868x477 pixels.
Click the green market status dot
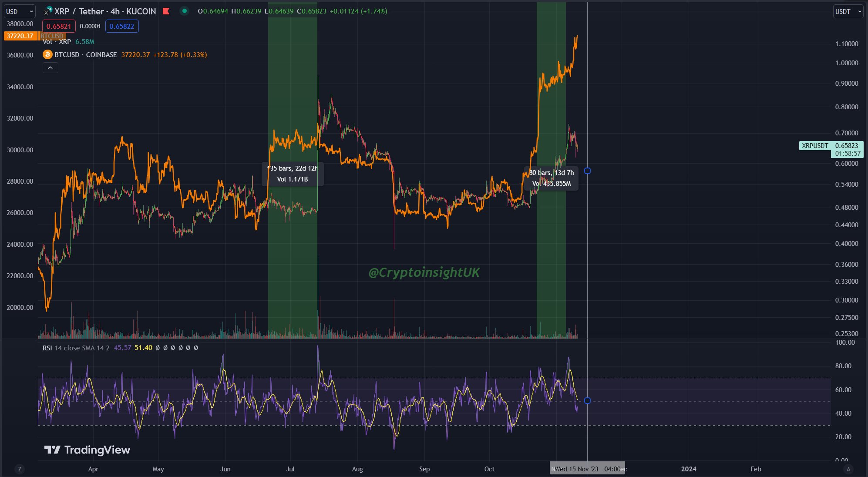point(184,11)
